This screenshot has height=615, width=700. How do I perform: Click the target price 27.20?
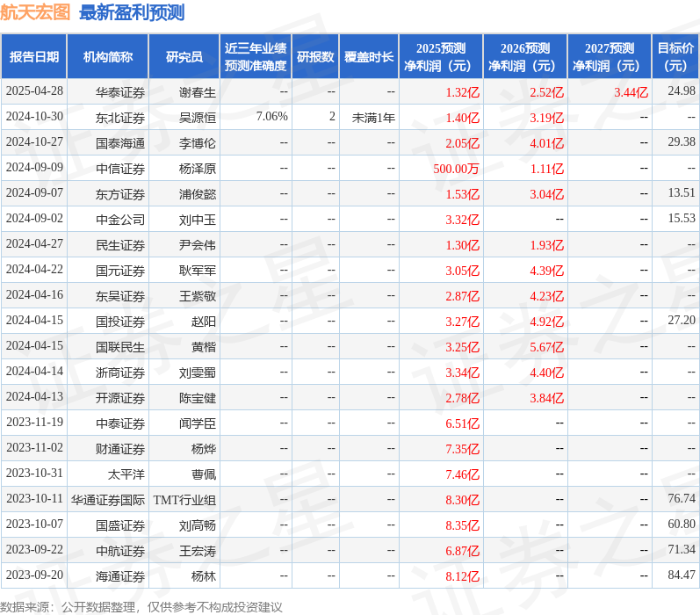(682, 320)
